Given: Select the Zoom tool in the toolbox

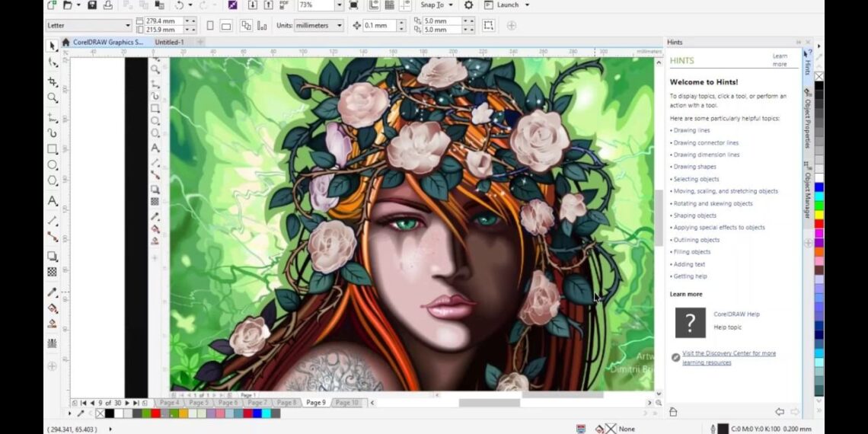Looking at the screenshot, I should (x=53, y=98).
